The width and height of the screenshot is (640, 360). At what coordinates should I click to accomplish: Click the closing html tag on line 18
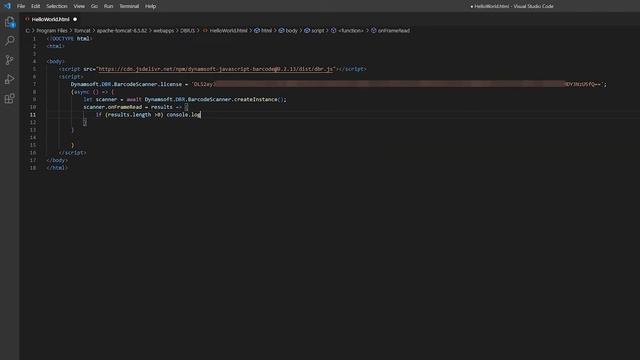tap(57, 168)
